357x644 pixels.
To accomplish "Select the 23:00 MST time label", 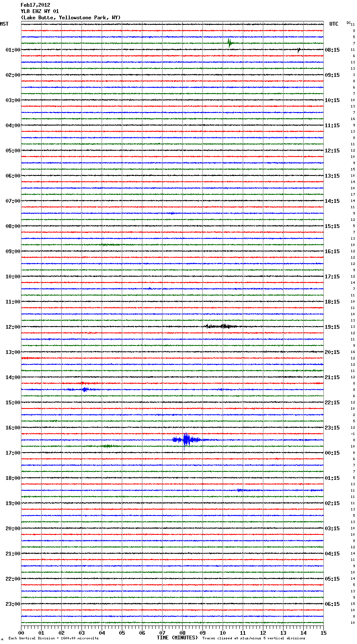I will 13,604.
